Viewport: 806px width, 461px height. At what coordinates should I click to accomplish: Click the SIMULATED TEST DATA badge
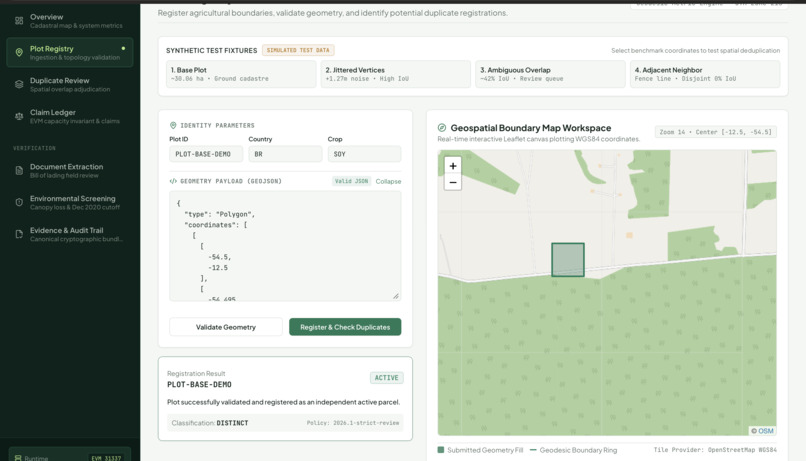click(298, 50)
